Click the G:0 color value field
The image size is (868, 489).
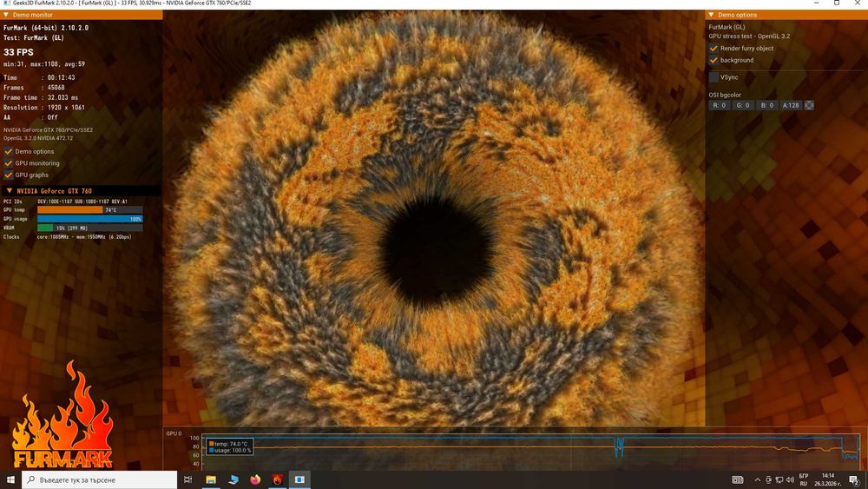pos(743,105)
